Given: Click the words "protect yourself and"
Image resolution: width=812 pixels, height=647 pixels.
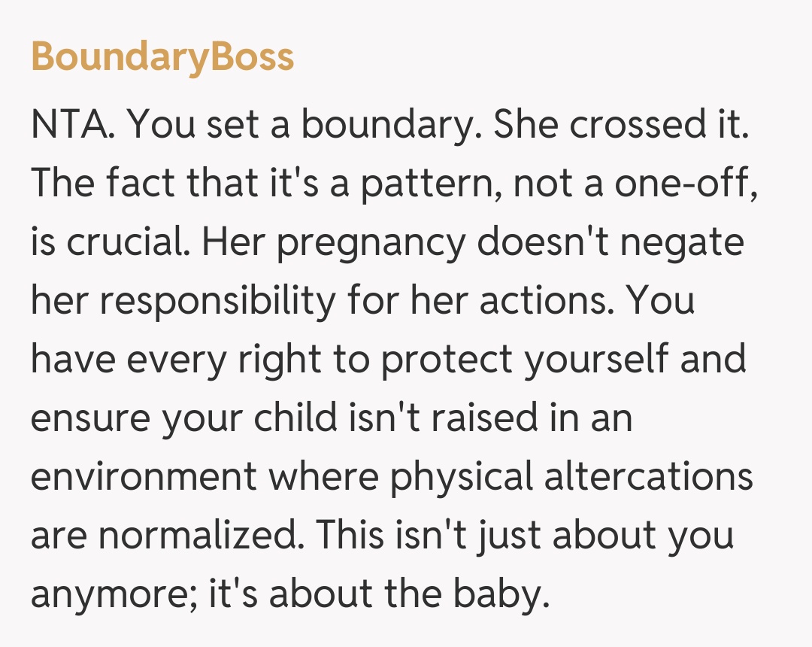Looking at the screenshot, I should [x=563, y=360].
